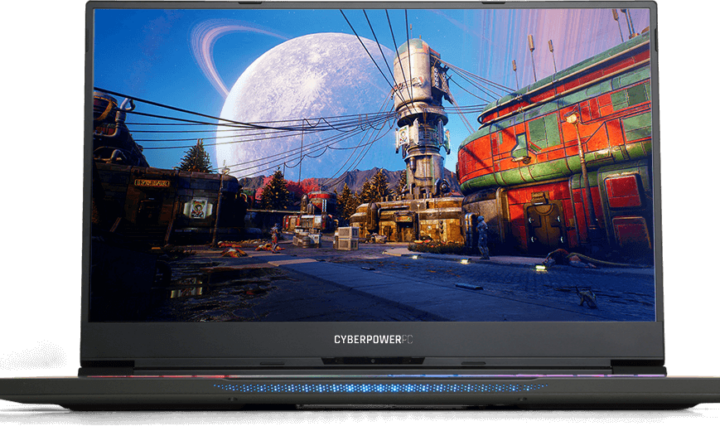This screenshot has height=426, width=720.
Task: Click the small creature on the right pavement
Action: [x=587, y=297]
